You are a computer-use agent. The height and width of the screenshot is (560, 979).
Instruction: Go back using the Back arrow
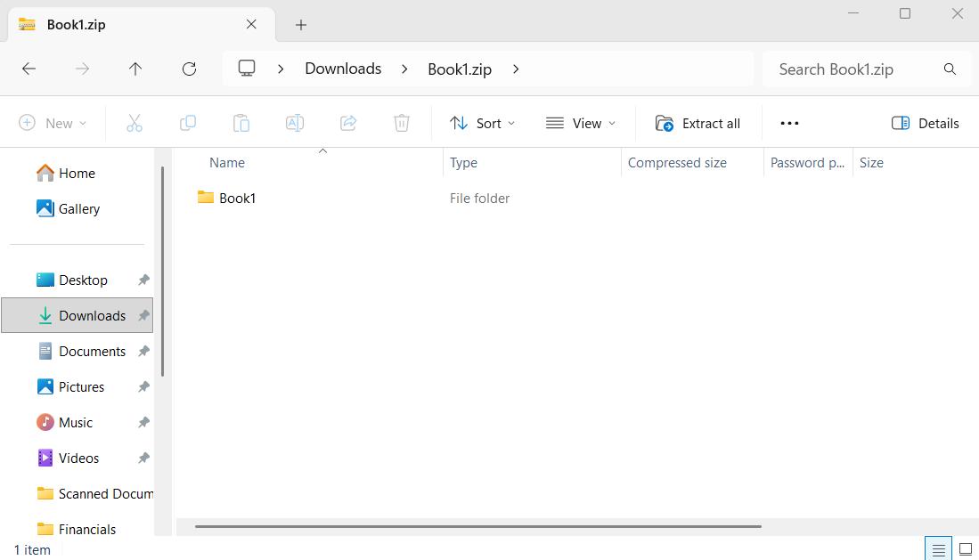tap(29, 69)
